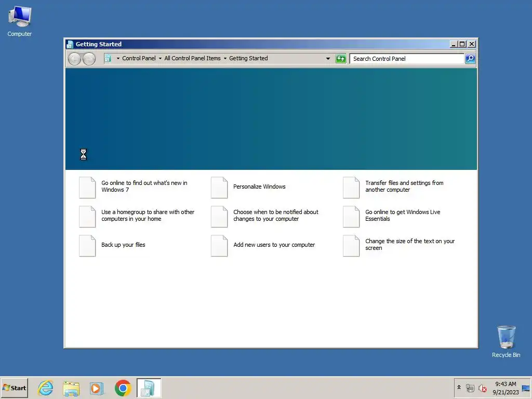Screen dimensions: 532x399
Task: Expand the address bar history dropdown
Action: 328,59
